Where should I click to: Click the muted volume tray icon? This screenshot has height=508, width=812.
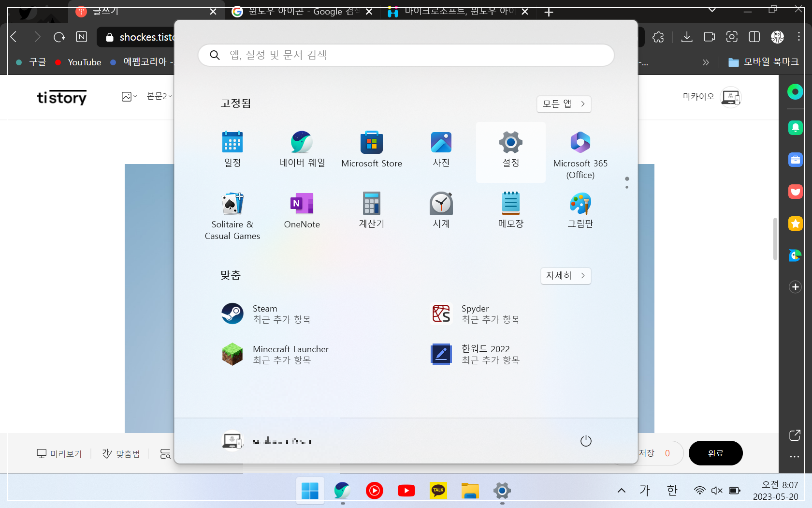(x=717, y=491)
